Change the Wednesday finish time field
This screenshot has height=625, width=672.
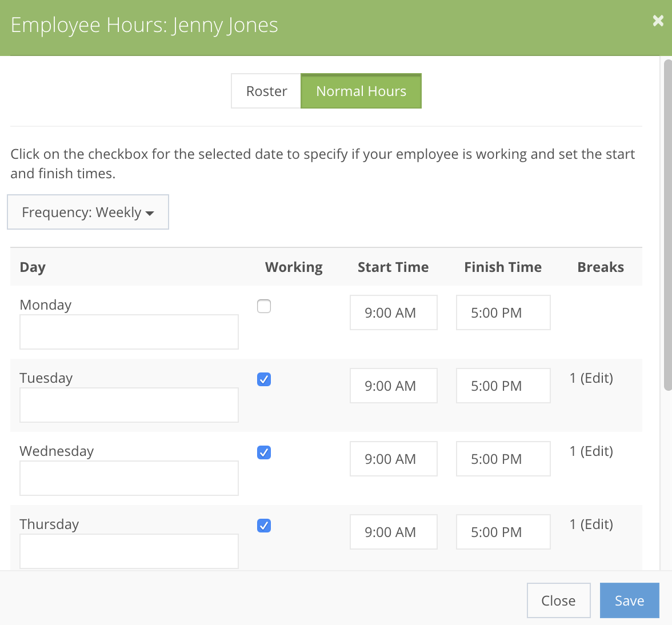click(503, 459)
